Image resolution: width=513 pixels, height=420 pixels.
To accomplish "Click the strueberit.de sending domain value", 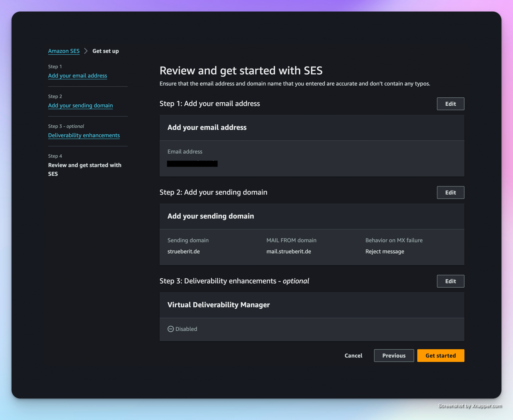I will (183, 251).
